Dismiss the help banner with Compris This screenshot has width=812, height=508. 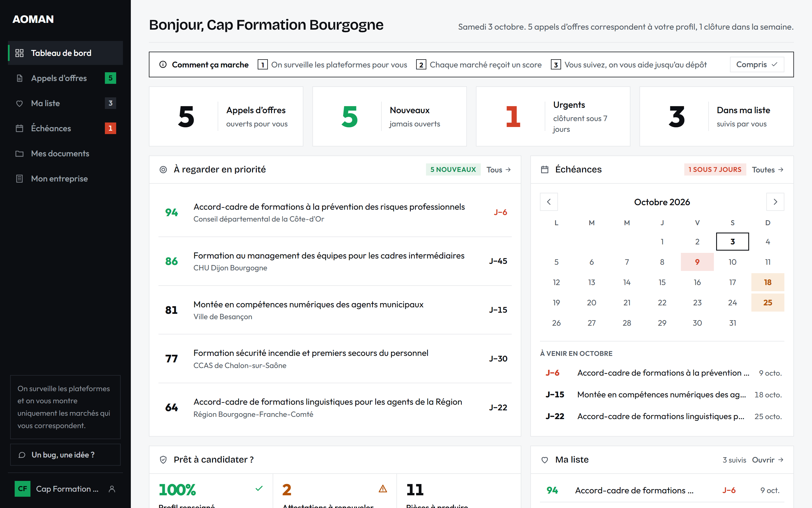[757, 65]
